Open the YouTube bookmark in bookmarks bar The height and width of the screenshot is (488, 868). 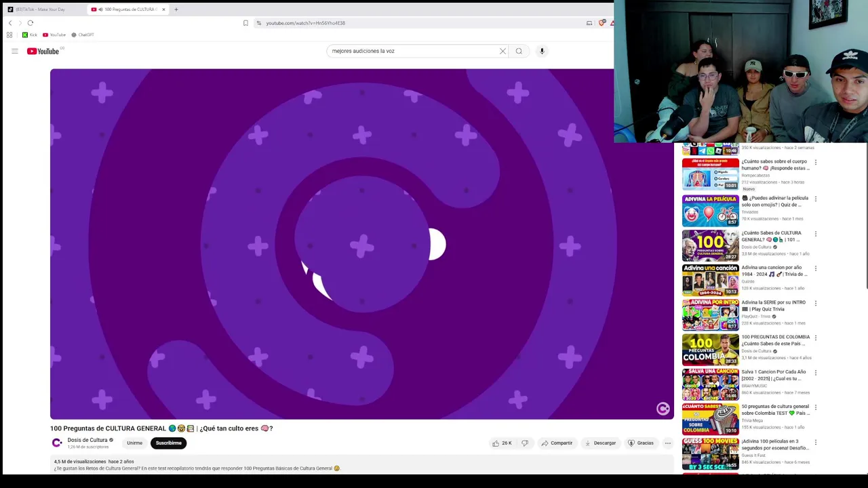tap(54, 35)
